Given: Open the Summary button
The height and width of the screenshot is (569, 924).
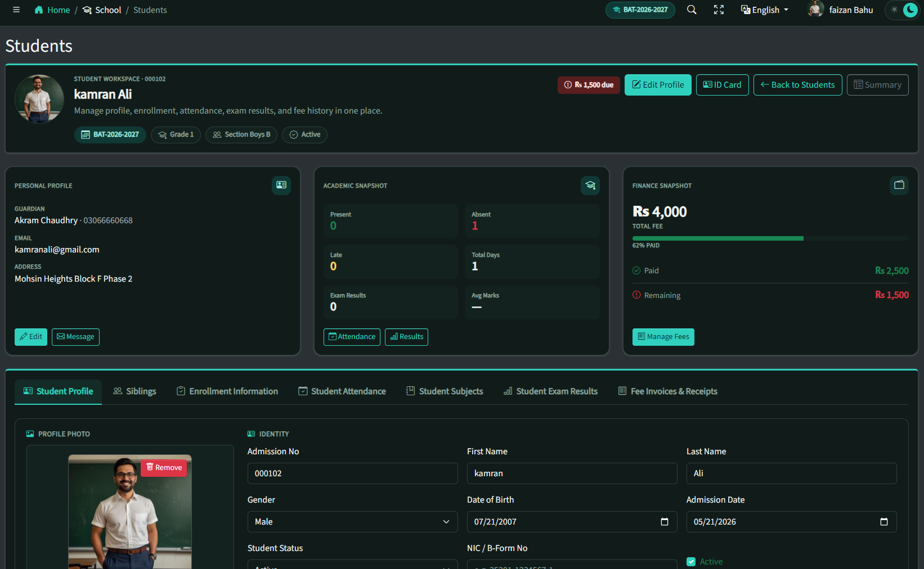Looking at the screenshot, I should pyautogui.click(x=877, y=85).
